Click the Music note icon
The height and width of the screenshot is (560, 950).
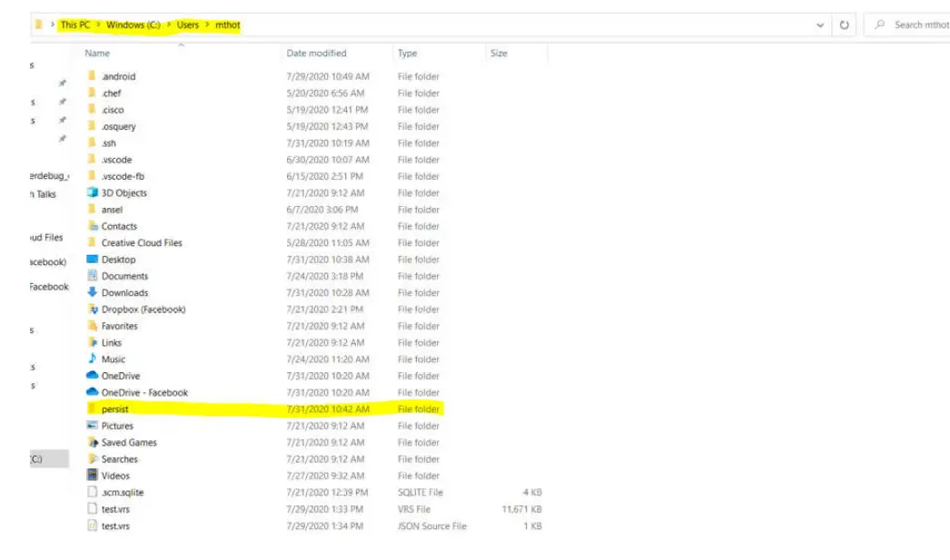(x=92, y=359)
